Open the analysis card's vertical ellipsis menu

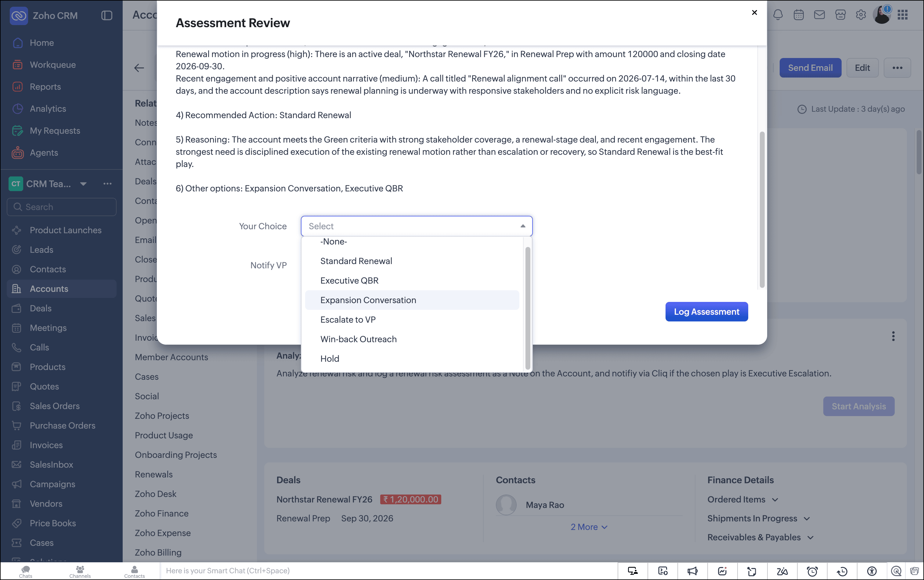(893, 336)
